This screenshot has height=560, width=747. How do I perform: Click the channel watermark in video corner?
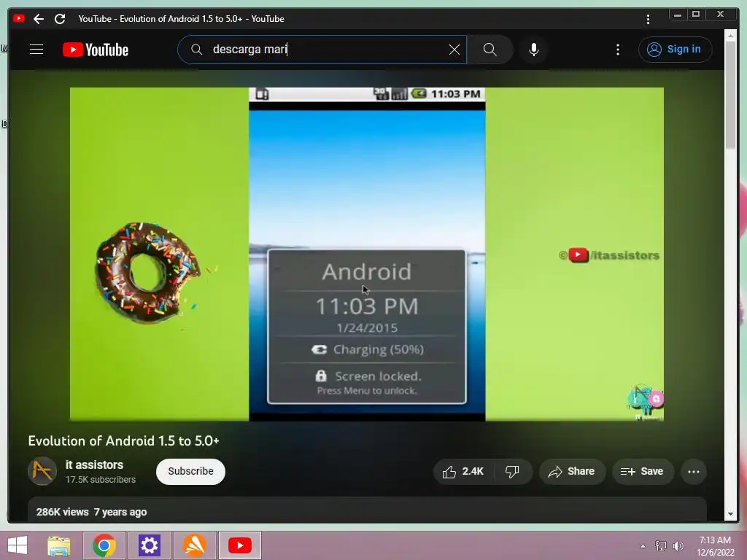coord(645,402)
